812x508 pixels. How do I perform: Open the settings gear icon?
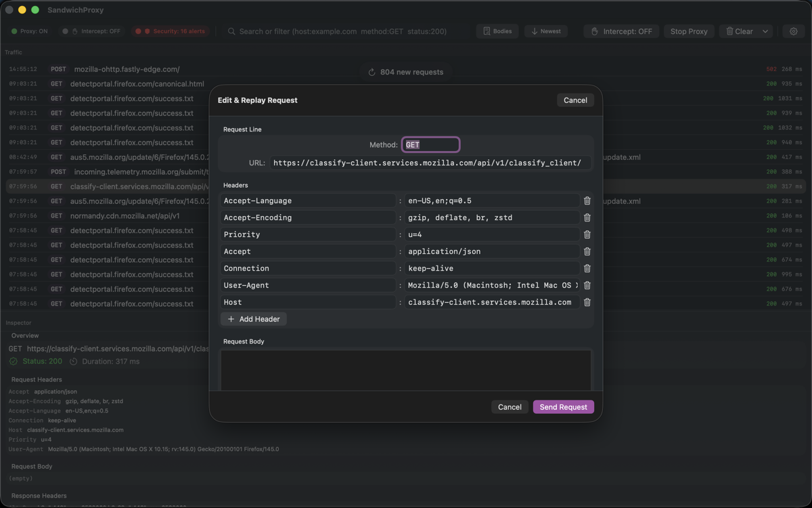coord(793,31)
